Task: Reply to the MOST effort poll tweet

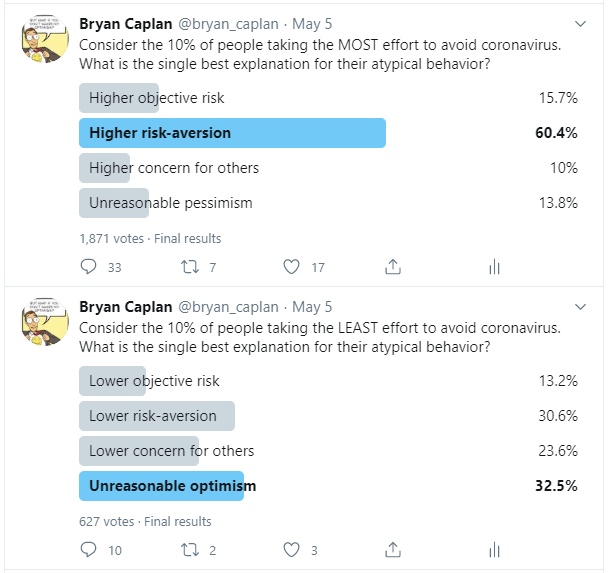Action: [88, 267]
